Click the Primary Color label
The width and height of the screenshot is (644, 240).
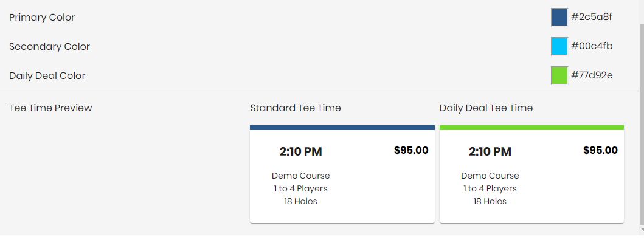click(42, 18)
